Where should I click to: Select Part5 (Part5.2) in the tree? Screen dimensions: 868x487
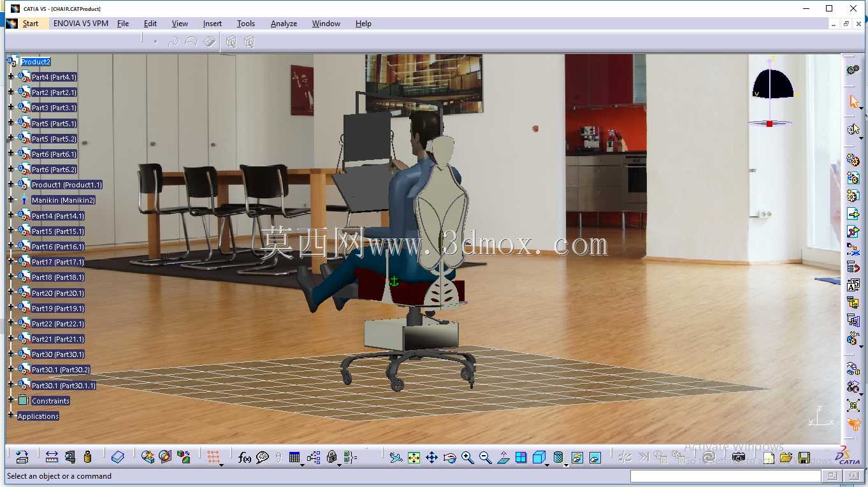coord(54,139)
